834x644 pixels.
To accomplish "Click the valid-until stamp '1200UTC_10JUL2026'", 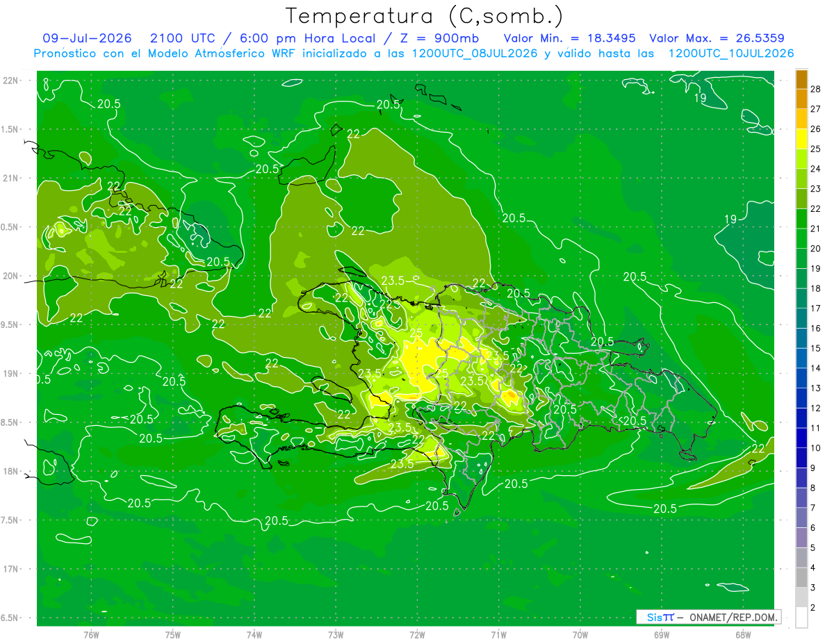I will [x=731, y=53].
